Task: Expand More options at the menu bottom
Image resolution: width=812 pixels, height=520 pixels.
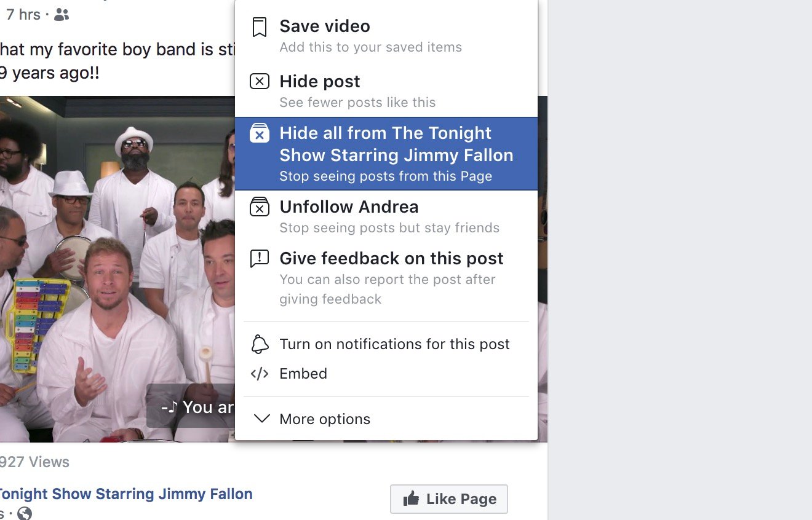Action: click(x=325, y=419)
